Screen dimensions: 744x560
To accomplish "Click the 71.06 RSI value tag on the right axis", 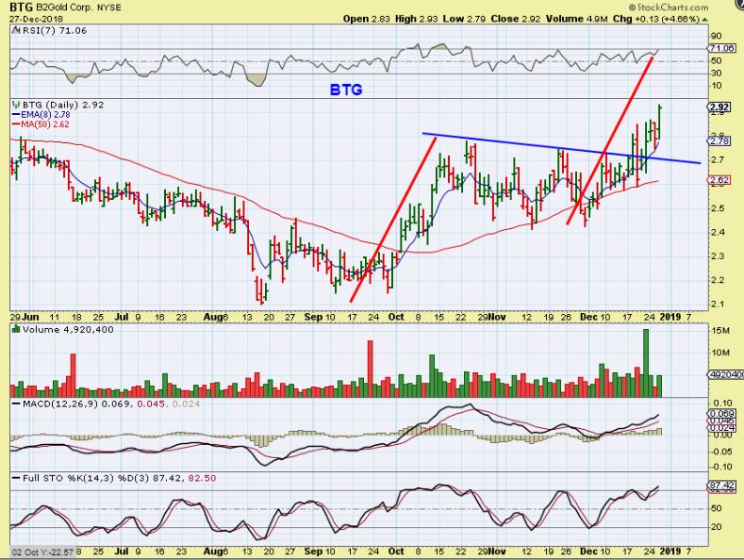I will (x=721, y=48).
